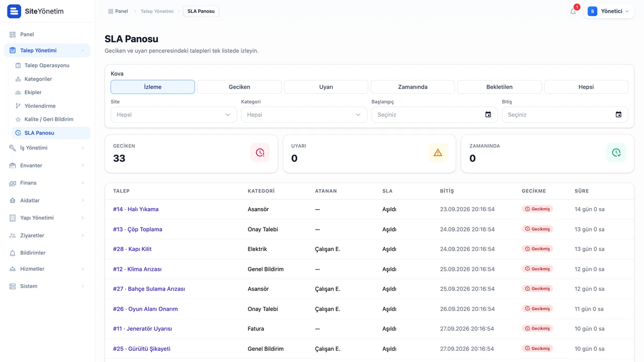Expand the Envanter sidebar section
Image resolution: width=644 pixels, height=362 pixels.
[x=47, y=166]
